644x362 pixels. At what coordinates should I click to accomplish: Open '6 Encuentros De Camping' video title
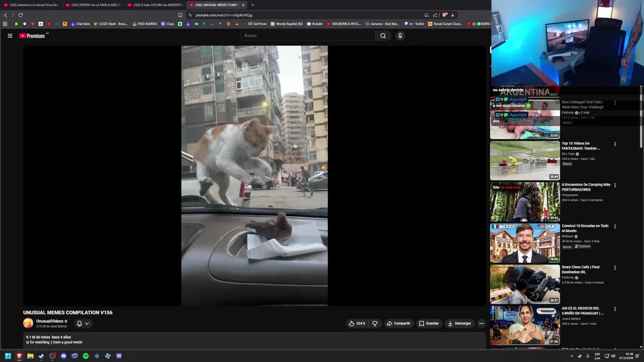pyautogui.click(x=586, y=187)
